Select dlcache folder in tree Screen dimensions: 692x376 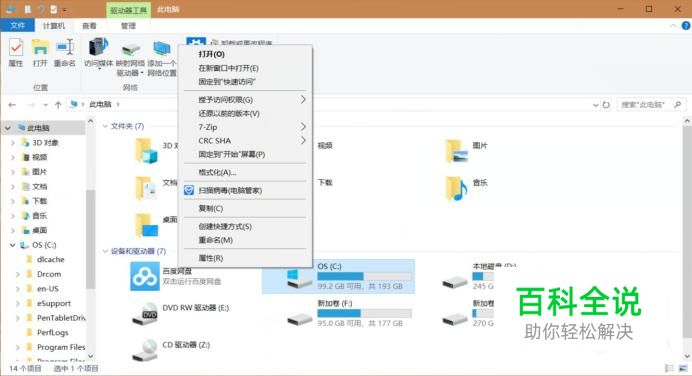click(x=50, y=259)
